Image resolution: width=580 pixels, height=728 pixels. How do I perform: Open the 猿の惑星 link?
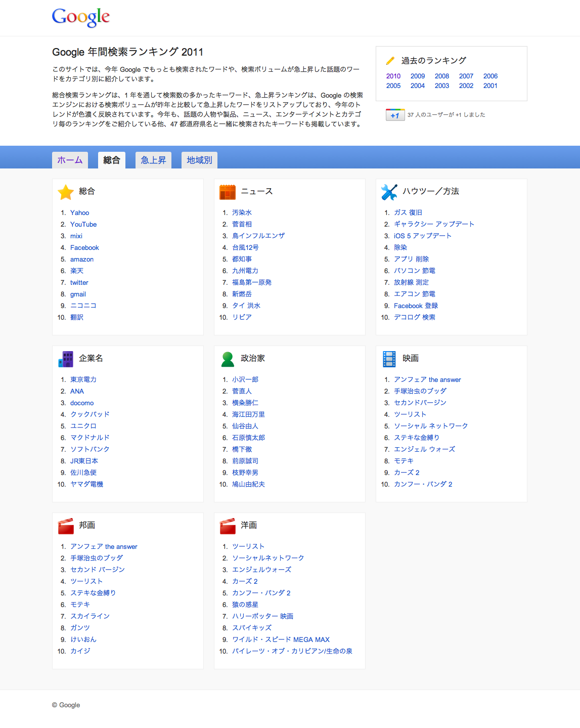pos(245,605)
